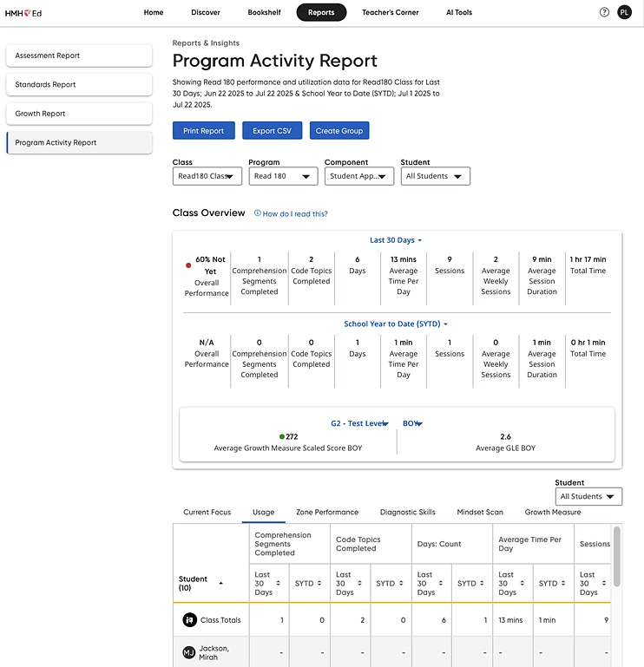Click the MJ avatar for Jackson, Mirah
This screenshot has width=644, height=667.
189,652
